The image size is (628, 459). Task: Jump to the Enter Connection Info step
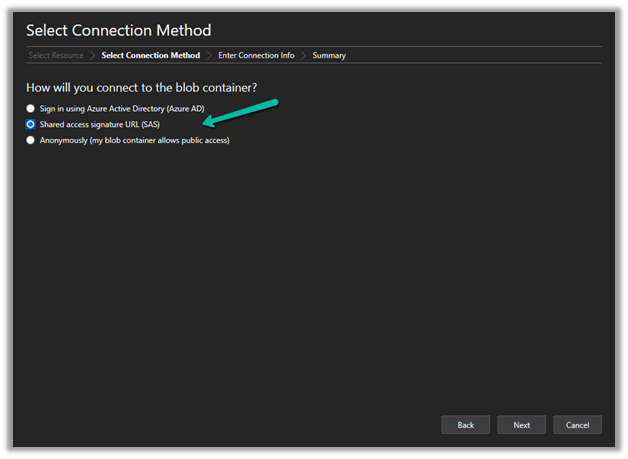point(256,56)
